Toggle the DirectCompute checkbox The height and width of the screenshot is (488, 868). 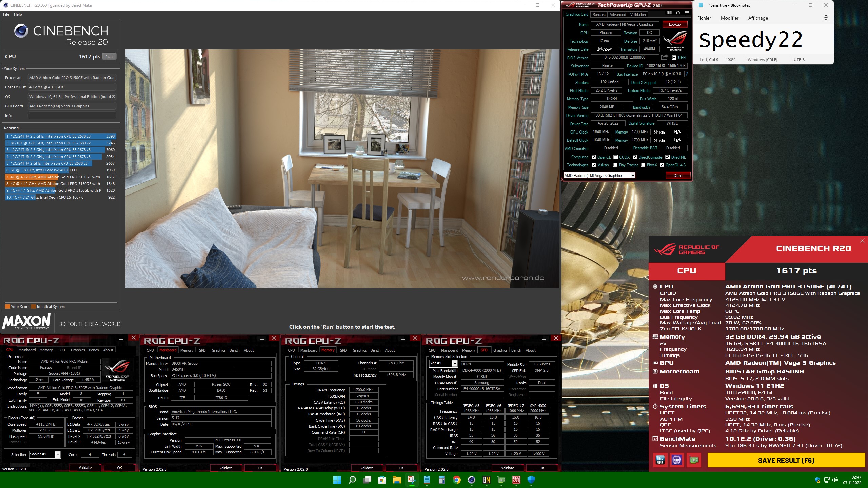635,157
